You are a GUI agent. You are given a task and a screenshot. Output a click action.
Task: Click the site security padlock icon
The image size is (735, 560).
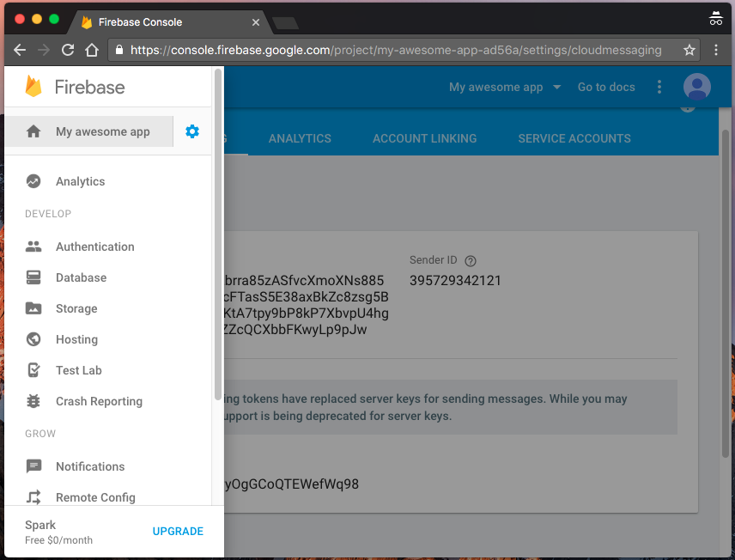click(x=119, y=50)
